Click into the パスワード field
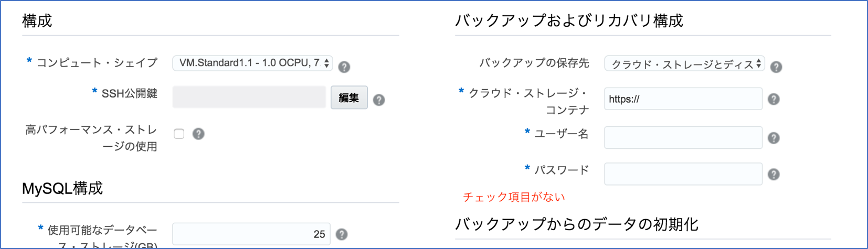Image resolution: width=868 pixels, height=249 pixels. (x=683, y=174)
